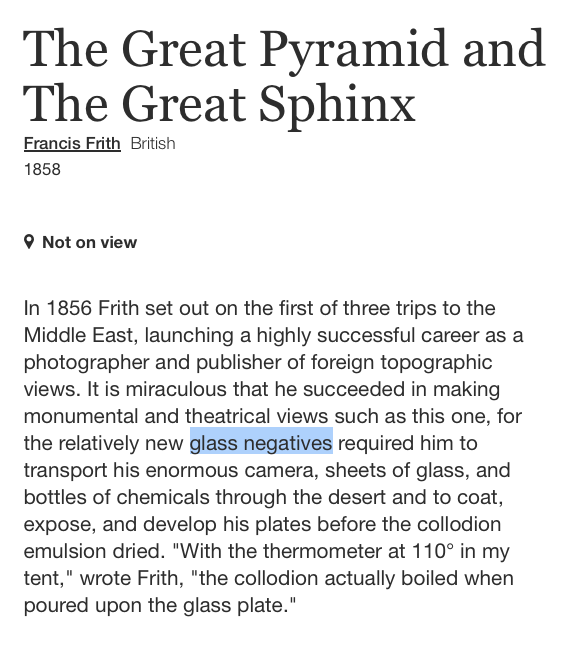
Task: Click 'bottles of chemicals' phrase
Action: [116, 498]
